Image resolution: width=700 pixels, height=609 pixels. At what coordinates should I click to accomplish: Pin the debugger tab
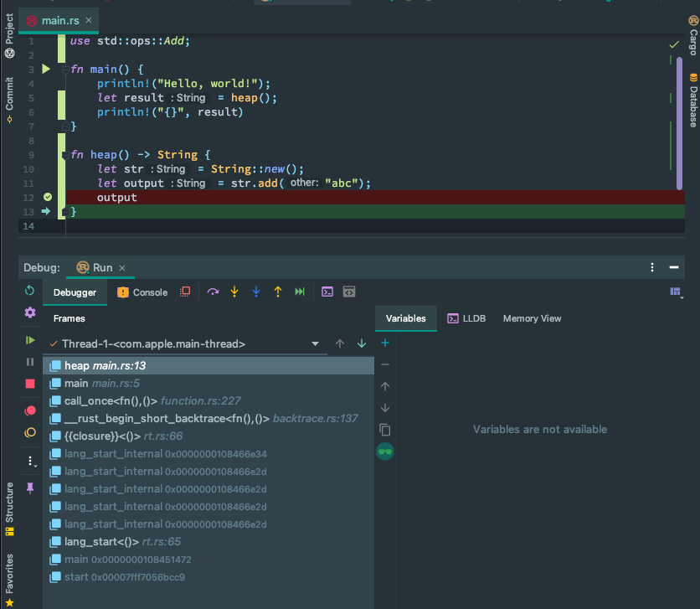[29, 488]
